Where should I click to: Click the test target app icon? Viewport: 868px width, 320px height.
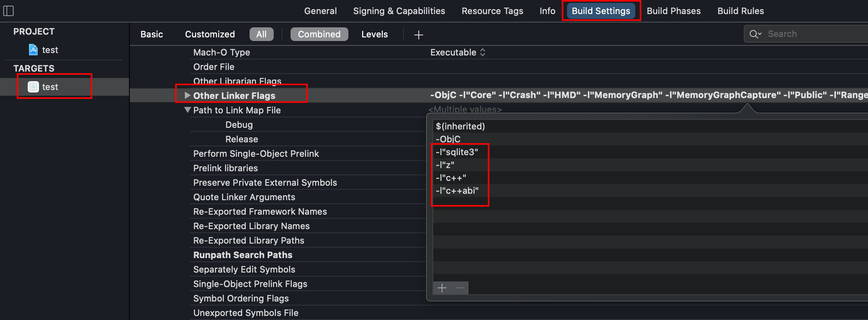[x=33, y=87]
